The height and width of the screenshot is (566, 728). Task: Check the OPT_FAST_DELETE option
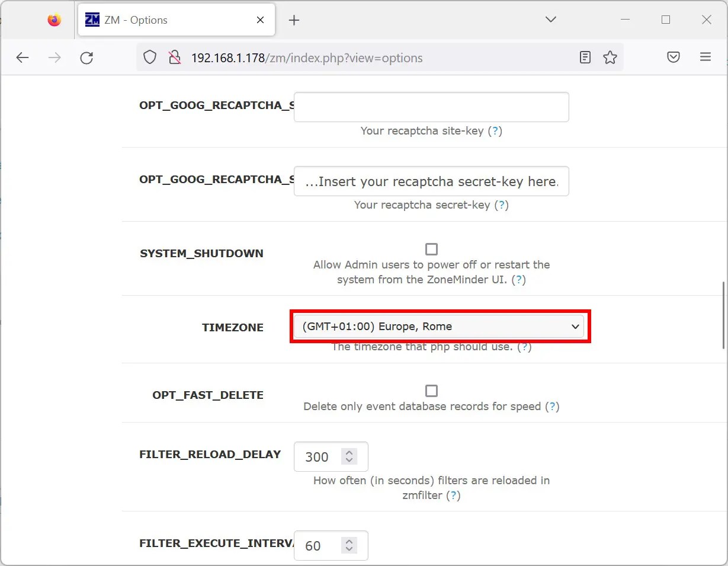(431, 391)
